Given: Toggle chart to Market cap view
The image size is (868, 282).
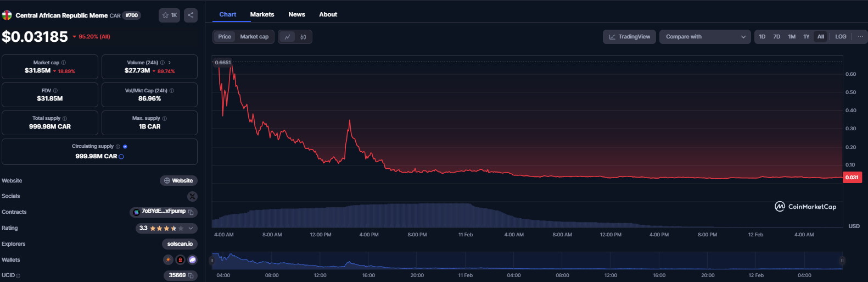Looking at the screenshot, I should (254, 37).
